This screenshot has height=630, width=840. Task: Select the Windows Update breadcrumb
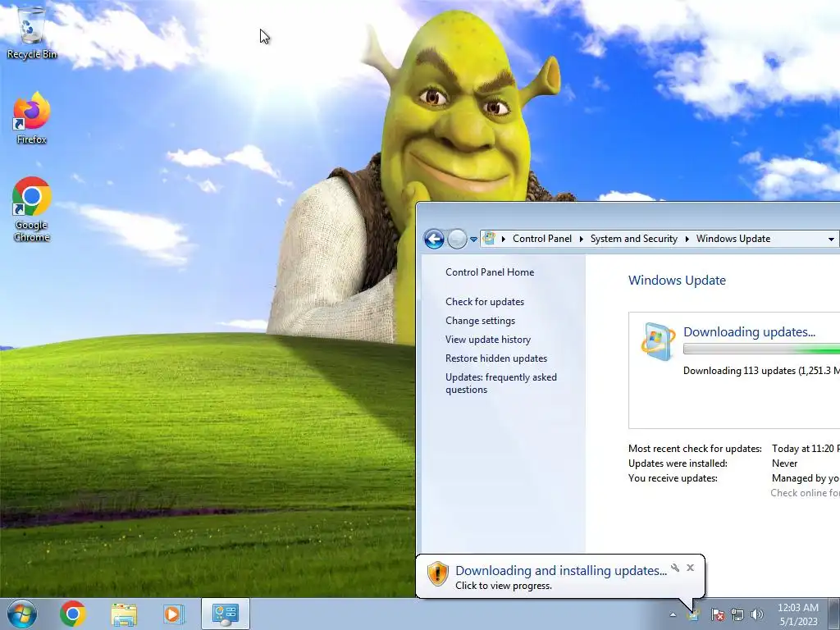[x=733, y=239]
